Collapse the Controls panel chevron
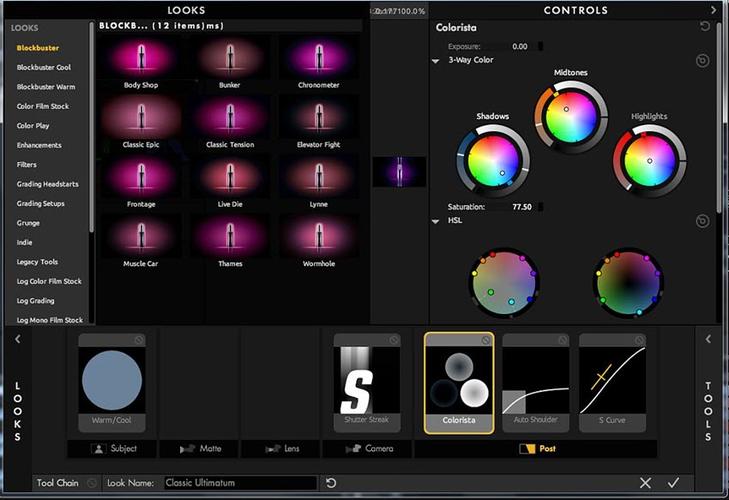Viewport: 729px width, 500px height. click(x=713, y=10)
